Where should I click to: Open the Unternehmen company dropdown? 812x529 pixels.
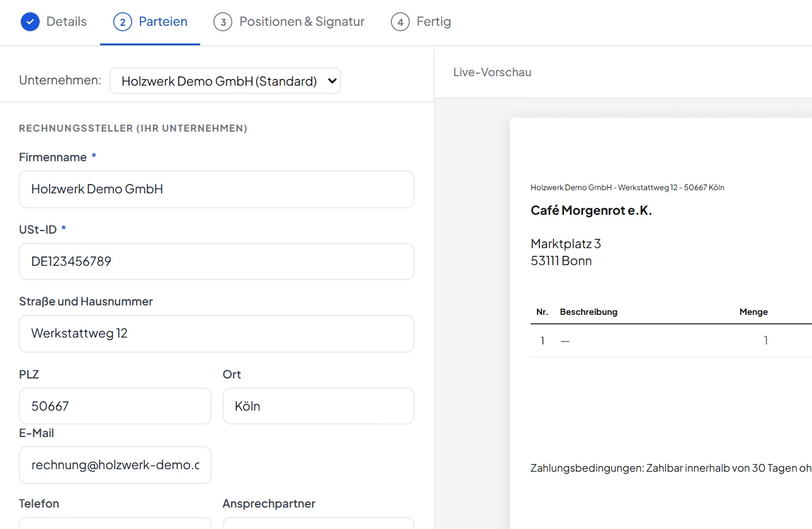point(225,81)
